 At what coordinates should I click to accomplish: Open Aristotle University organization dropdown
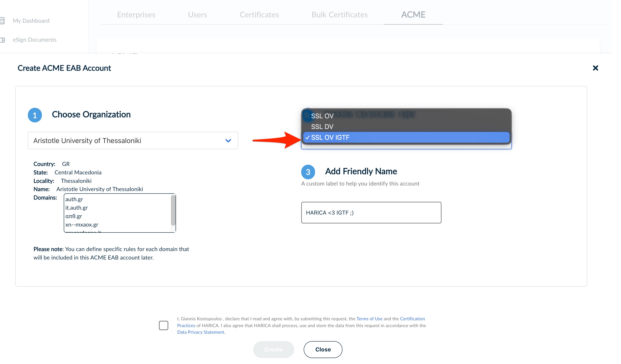pos(133,141)
